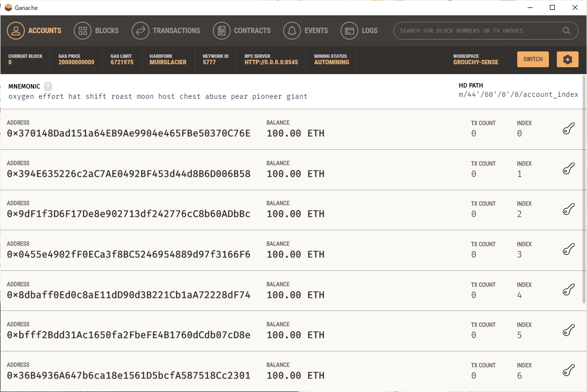
Task: Open the Transactions tab
Action: click(166, 31)
